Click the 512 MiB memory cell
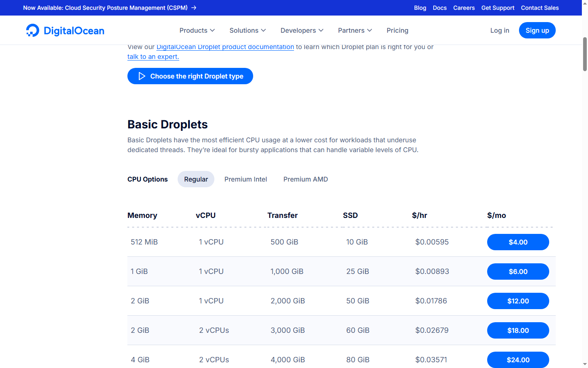The width and height of the screenshot is (588, 368). [x=144, y=242]
